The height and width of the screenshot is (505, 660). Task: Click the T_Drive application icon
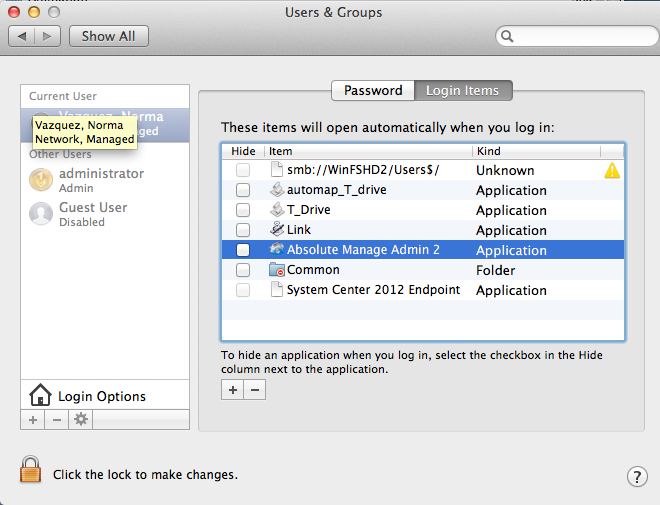point(277,210)
